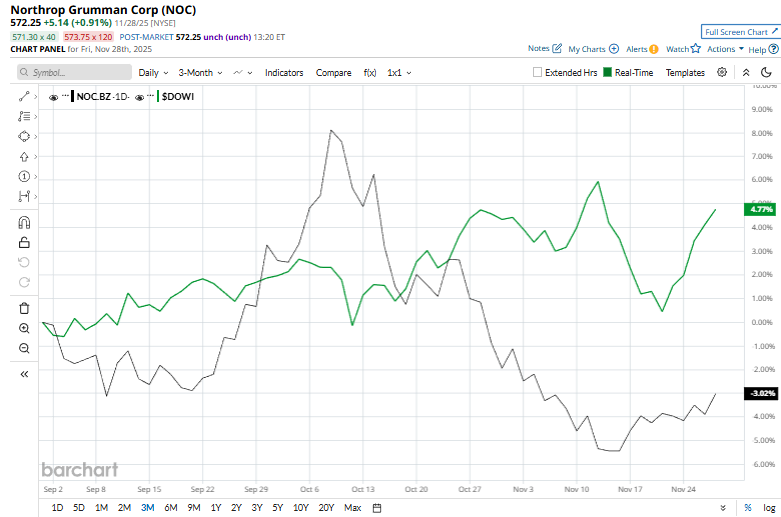
Task: Select 5D time range
Action: [x=79, y=508]
